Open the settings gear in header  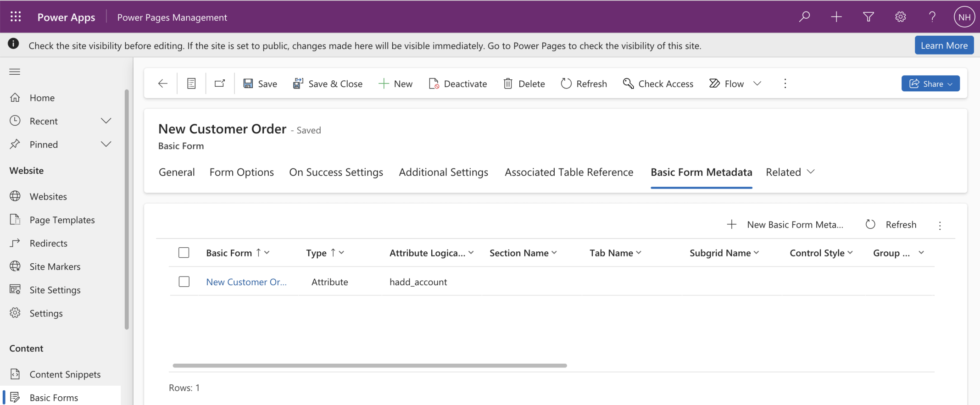[x=900, y=17]
